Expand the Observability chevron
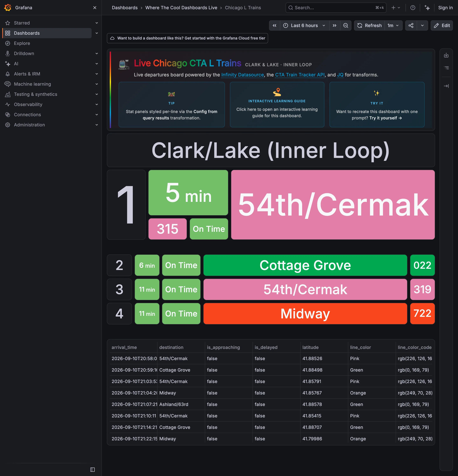The height and width of the screenshot is (476, 458). (97, 104)
